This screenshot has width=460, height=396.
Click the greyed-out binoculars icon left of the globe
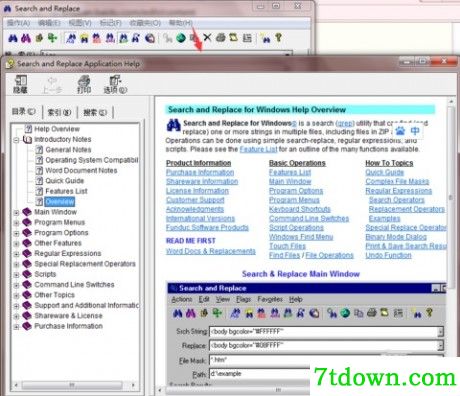pyautogui.click(x=168, y=38)
